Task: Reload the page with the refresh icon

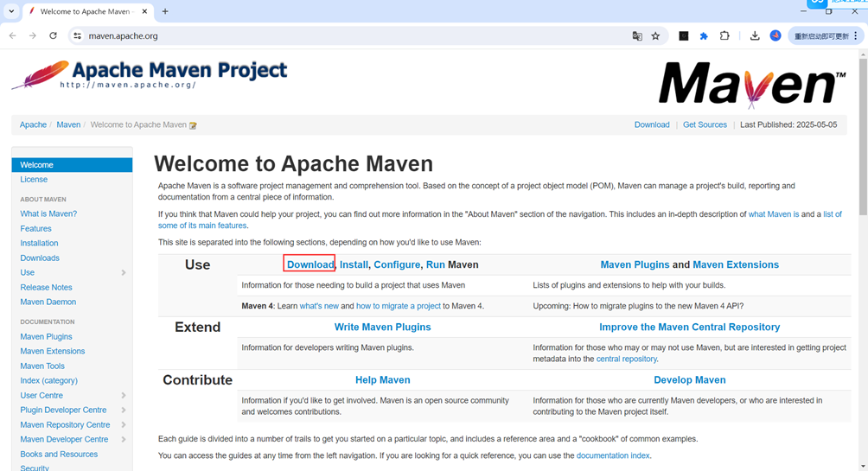Action: (x=53, y=36)
